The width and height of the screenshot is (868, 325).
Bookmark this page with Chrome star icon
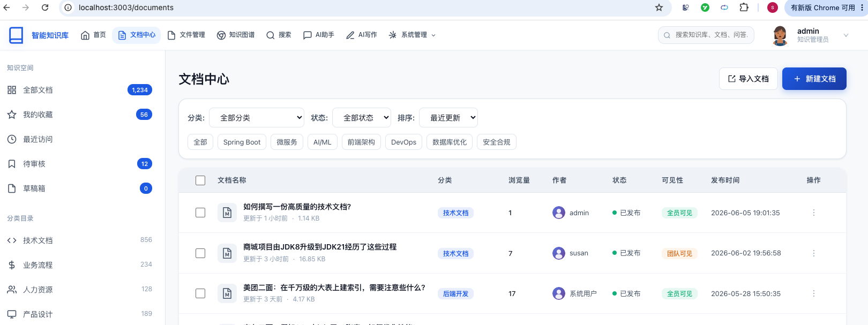(x=659, y=7)
